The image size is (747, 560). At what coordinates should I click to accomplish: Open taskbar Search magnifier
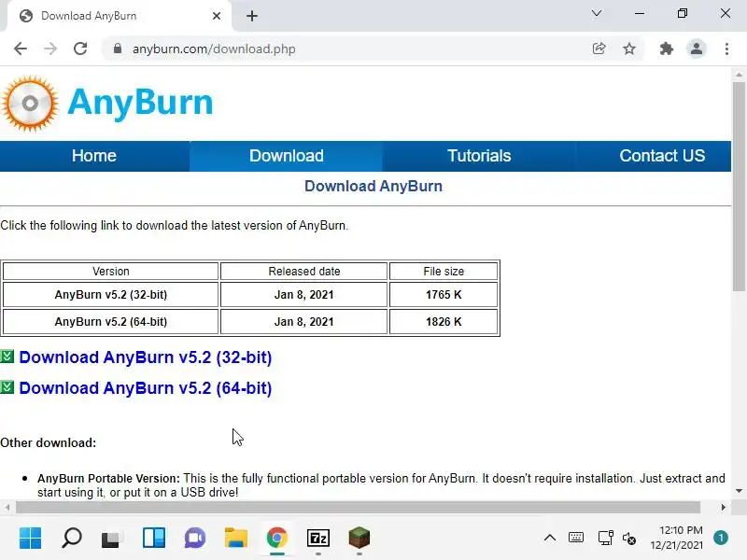pos(72,539)
